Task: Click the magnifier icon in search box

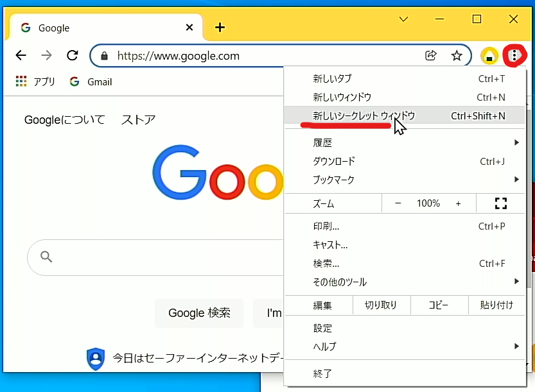Action: coord(46,257)
